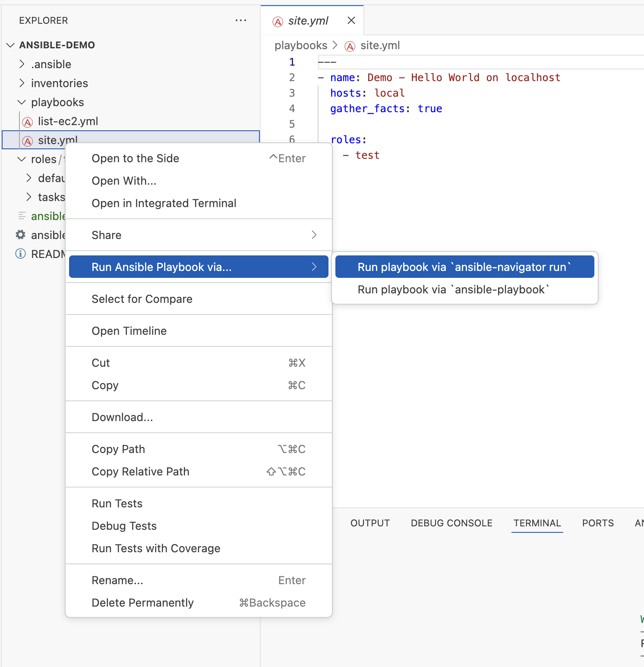Viewport: 644px width, 667px height.
Task: Choose Copy from the context menu
Action: click(x=199, y=385)
